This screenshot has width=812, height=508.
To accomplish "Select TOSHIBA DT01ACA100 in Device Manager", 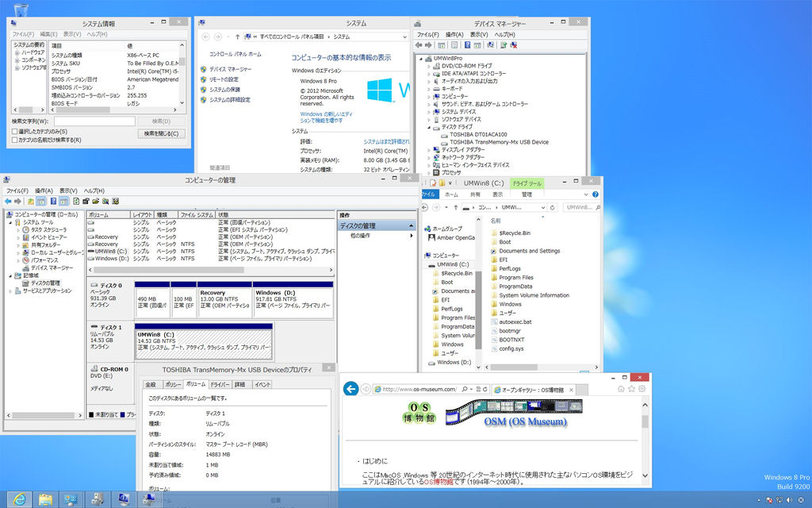I will click(x=478, y=135).
